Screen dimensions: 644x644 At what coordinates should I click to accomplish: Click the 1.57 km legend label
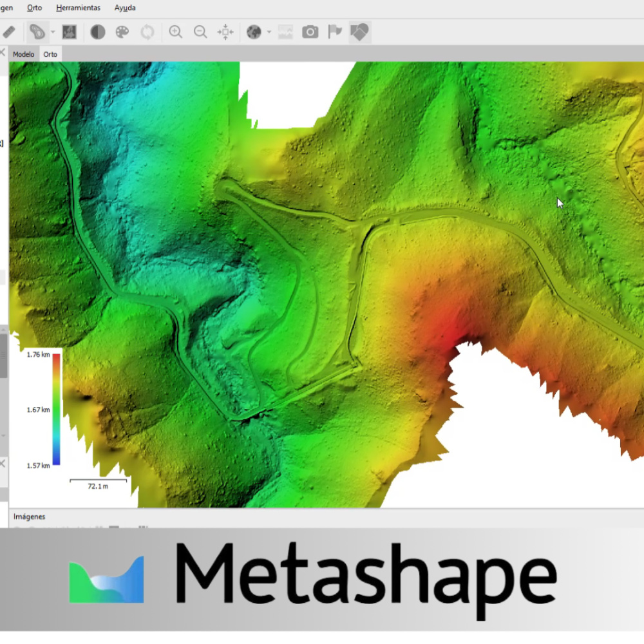coord(38,466)
